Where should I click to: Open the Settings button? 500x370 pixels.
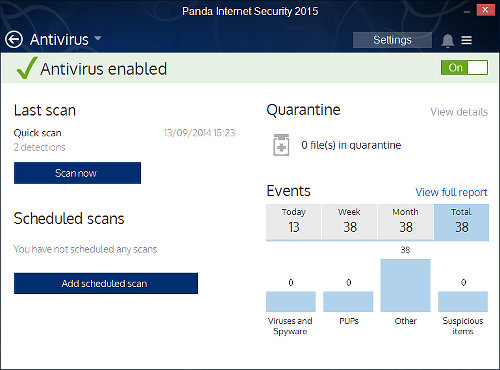pos(392,40)
